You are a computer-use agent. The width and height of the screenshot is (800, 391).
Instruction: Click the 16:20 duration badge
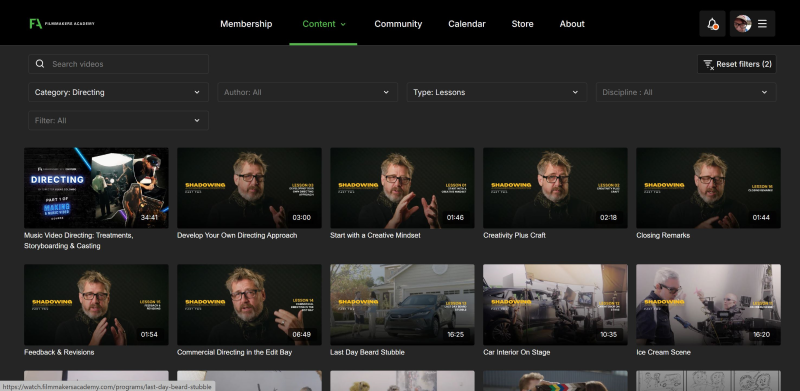(761, 334)
